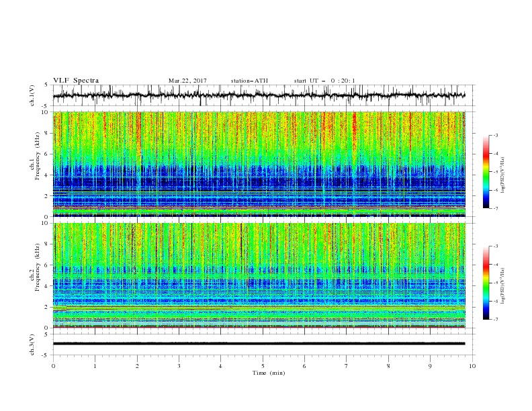The image size is (532, 411).
Task: Click the time axis tick label "5"
Action: click(x=263, y=366)
